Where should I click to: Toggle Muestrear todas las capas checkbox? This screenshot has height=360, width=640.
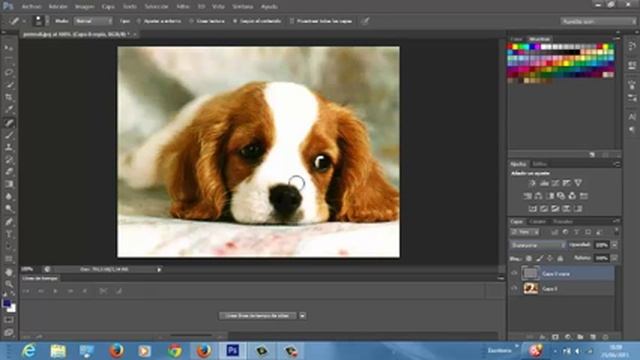[x=292, y=21]
